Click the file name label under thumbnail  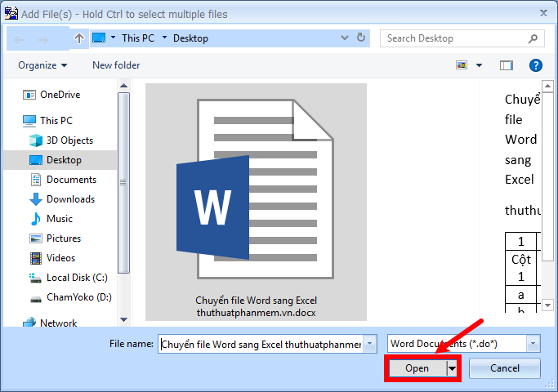tap(256, 306)
